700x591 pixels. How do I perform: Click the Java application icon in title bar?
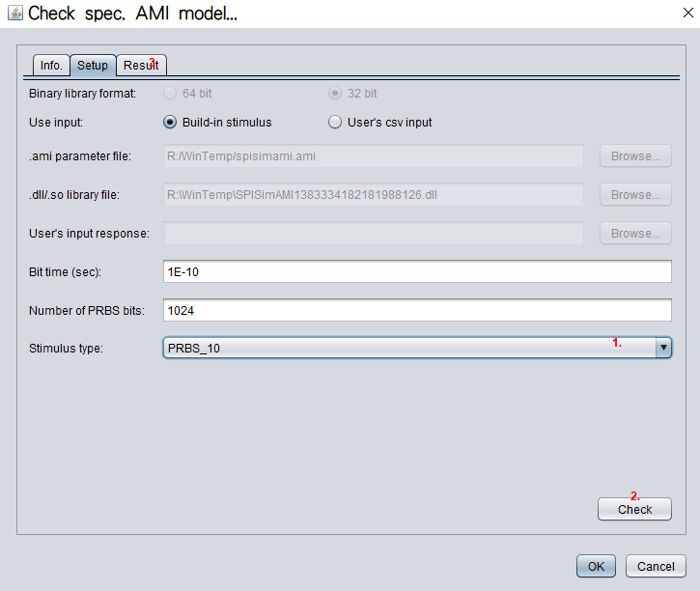tap(14, 14)
